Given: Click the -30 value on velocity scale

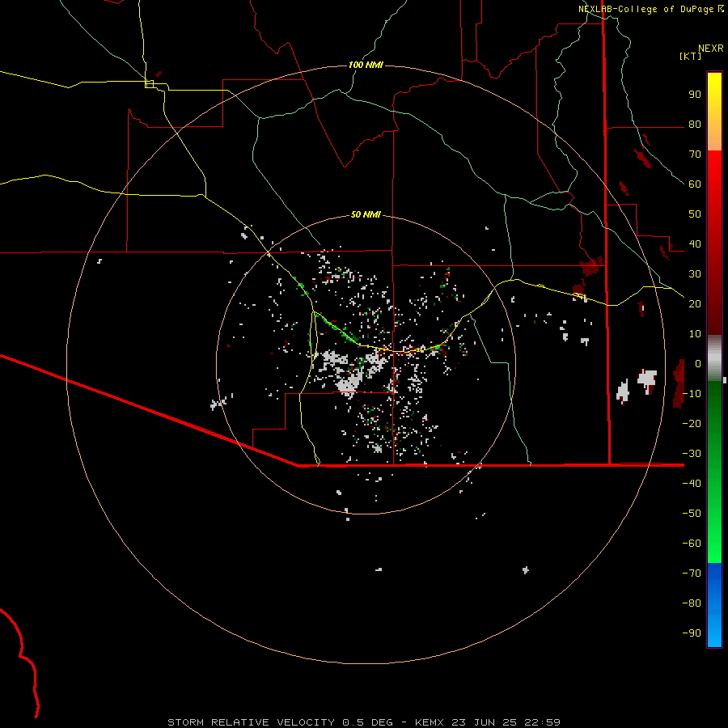Looking at the screenshot, I should tap(692, 454).
